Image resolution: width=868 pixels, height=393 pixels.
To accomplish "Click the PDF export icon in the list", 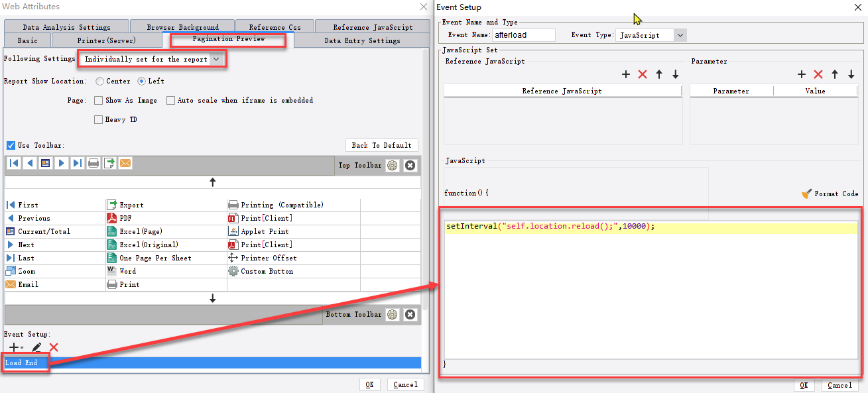I will [x=112, y=218].
